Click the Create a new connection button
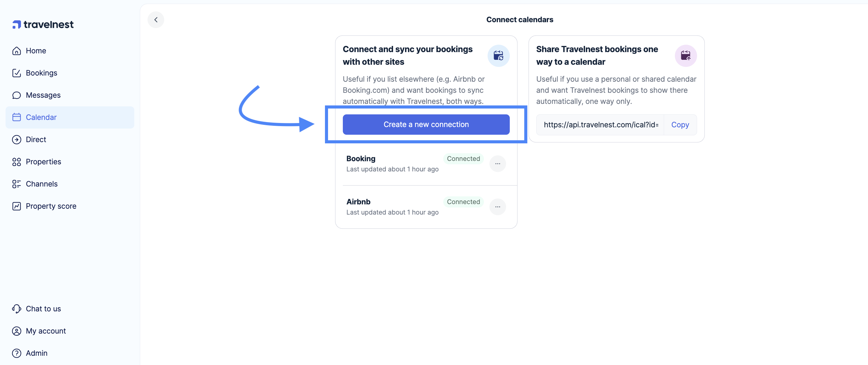The height and width of the screenshot is (365, 868). click(426, 124)
